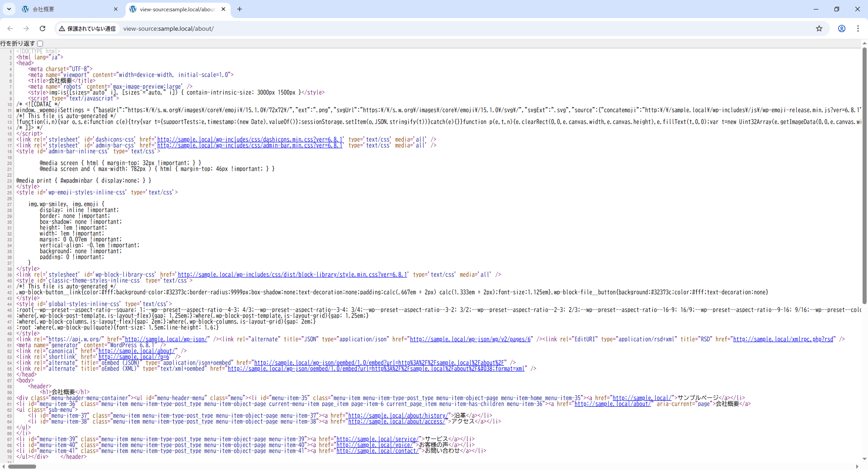Viewport: 868px width, 470px height.
Task: Open the menu-item-35 sample.local/ link
Action: pyautogui.click(x=642, y=398)
